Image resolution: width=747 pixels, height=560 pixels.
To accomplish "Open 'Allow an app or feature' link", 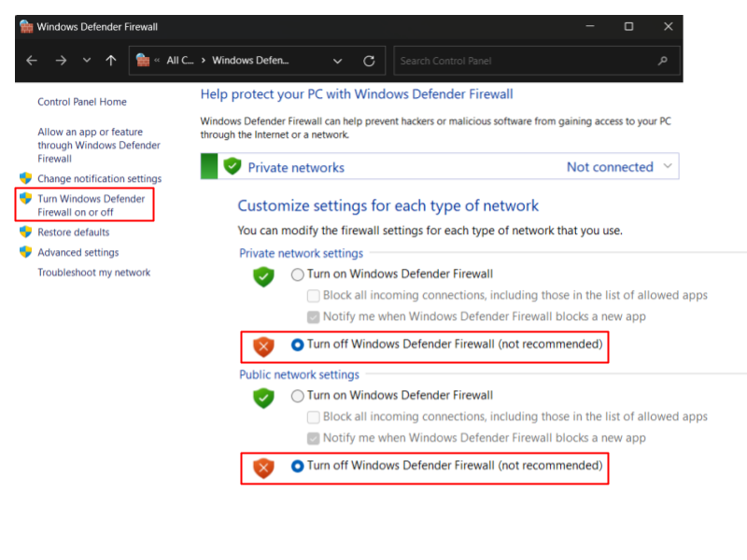I will [x=99, y=146].
